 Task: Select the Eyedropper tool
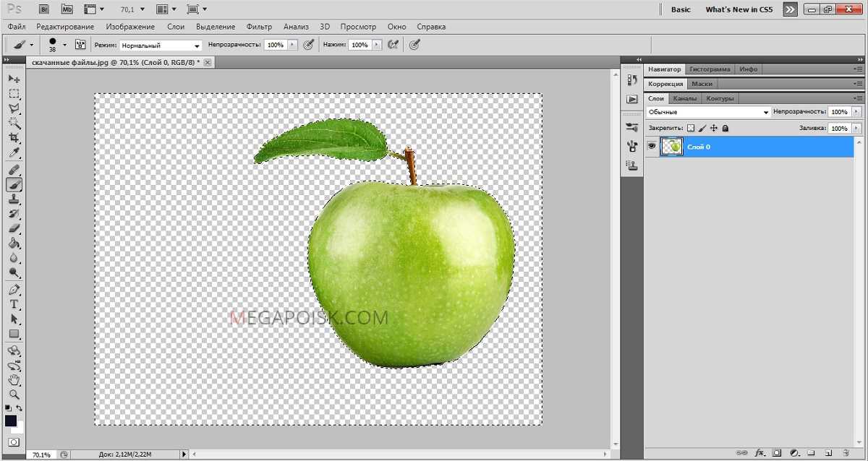(x=14, y=153)
